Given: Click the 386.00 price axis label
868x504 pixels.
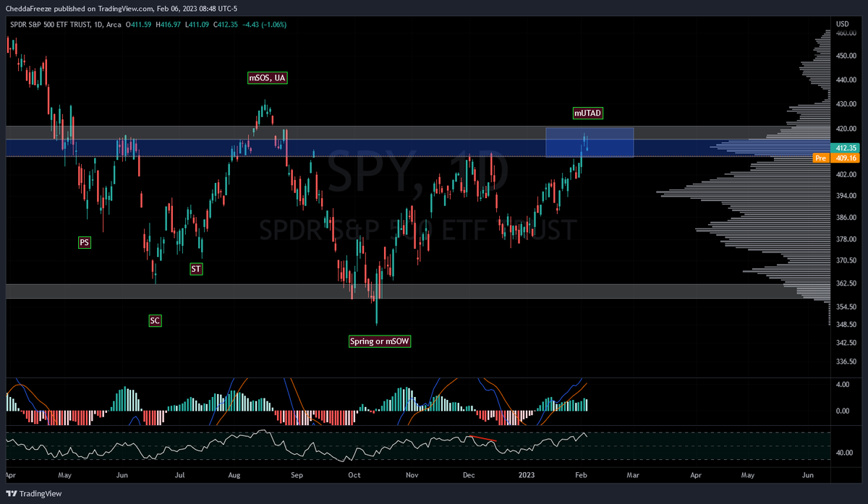Looking at the screenshot, I should [x=846, y=218].
